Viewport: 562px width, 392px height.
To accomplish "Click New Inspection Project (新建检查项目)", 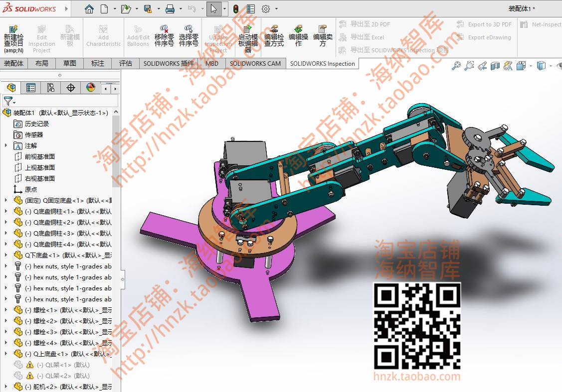I will pyautogui.click(x=13, y=39).
